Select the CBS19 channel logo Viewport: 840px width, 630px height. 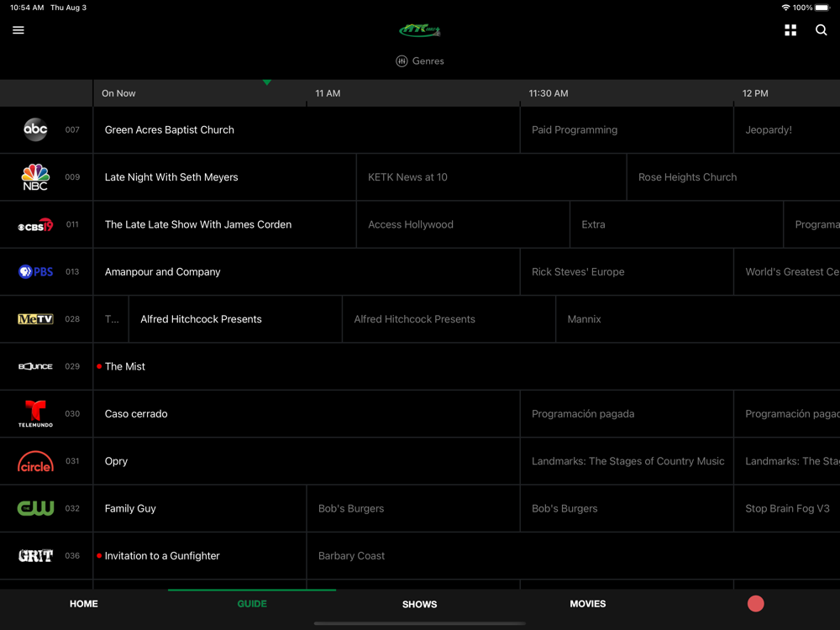[x=35, y=224]
